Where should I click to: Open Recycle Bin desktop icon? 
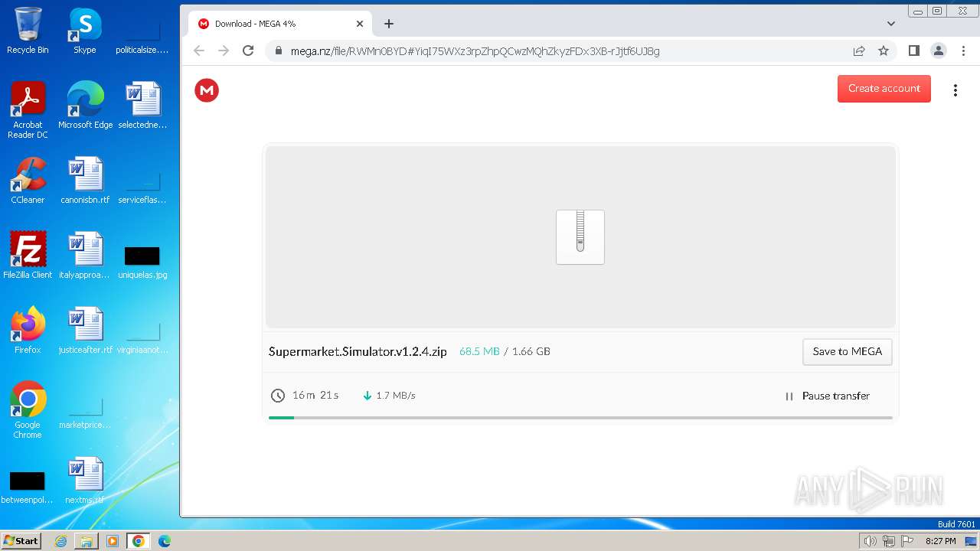click(x=28, y=31)
